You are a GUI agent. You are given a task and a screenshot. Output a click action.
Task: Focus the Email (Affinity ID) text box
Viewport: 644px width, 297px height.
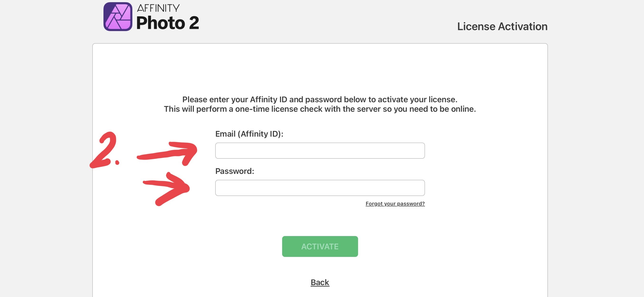[x=320, y=150]
